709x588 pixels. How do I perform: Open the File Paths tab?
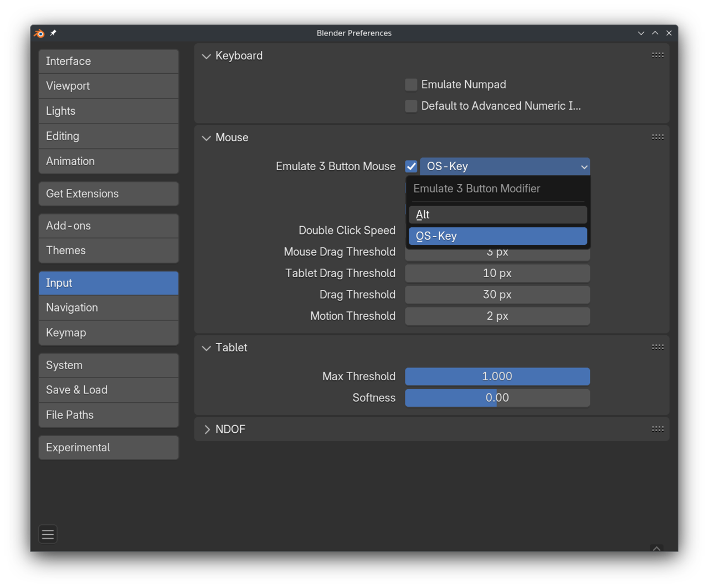(109, 415)
